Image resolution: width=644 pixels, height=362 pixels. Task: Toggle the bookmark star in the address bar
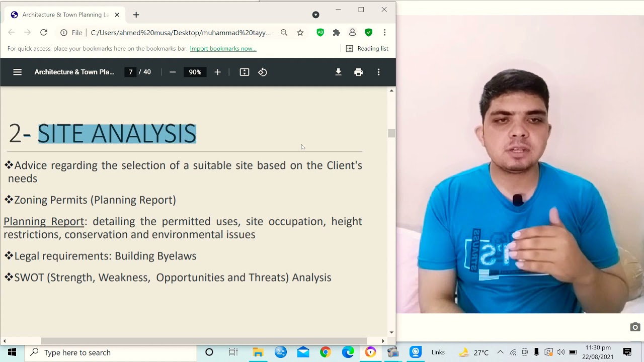(300, 32)
